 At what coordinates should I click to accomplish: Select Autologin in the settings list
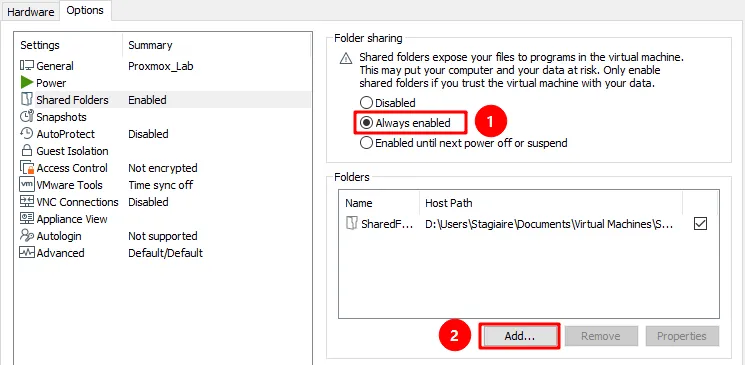[59, 236]
